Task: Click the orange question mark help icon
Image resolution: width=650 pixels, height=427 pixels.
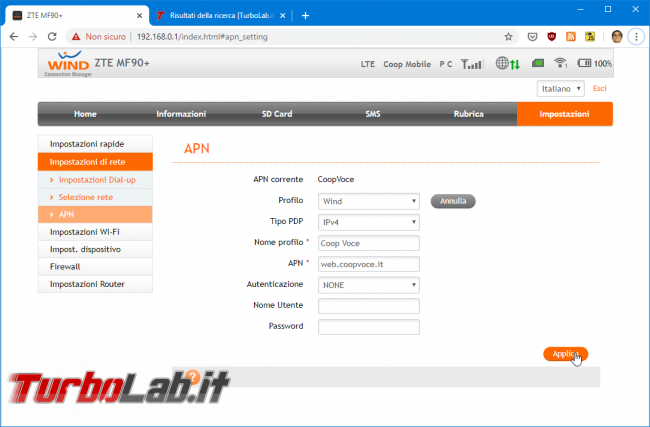Action: coord(192,377)
